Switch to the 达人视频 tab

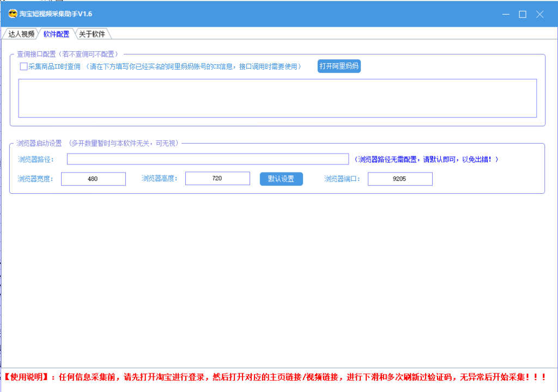pos(21,34)
